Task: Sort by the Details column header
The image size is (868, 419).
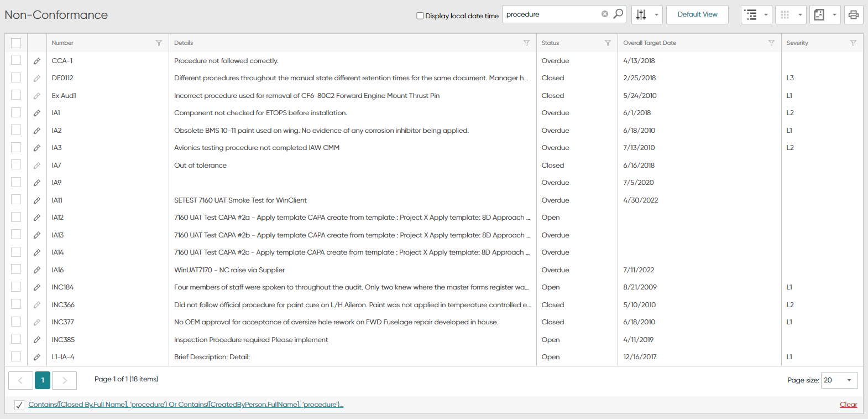Action: click(x=184, y=43)
